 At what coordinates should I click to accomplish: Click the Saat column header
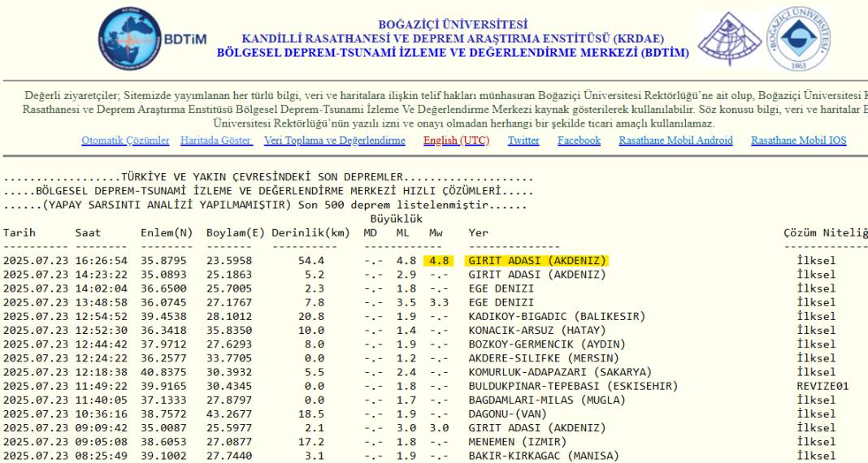click(88, 233)
